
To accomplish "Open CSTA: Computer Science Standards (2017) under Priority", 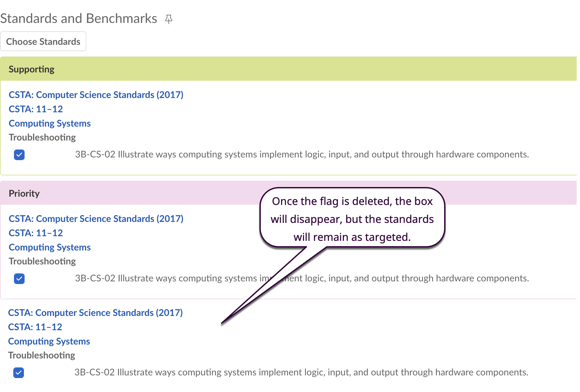I will click(x=96, y=219).
